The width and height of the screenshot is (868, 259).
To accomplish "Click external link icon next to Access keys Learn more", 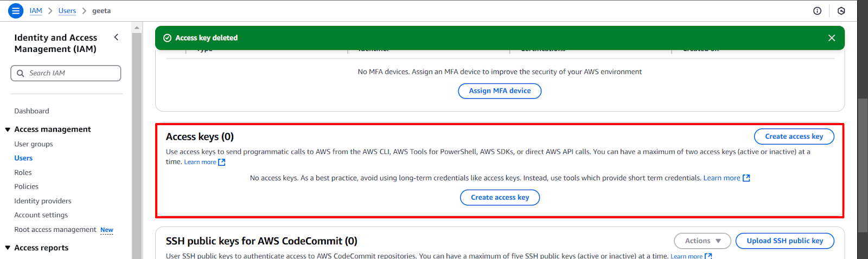I will (x=221, y=162).
